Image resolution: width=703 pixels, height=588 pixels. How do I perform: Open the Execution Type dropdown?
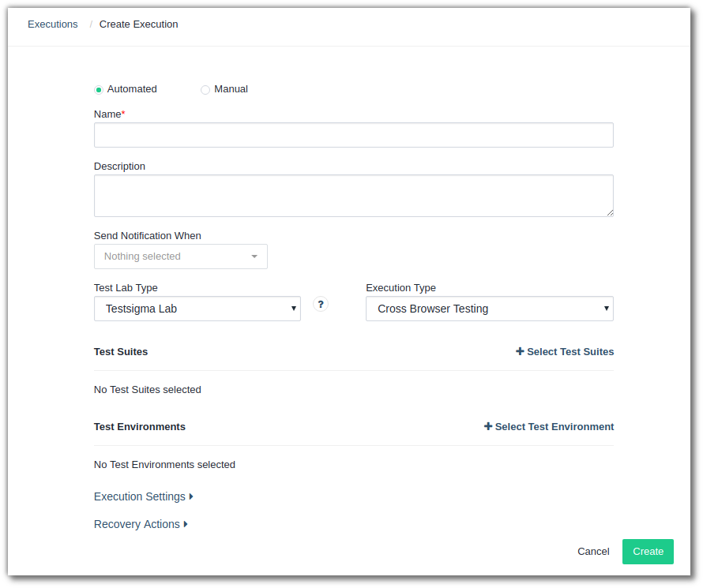(490, 309)
